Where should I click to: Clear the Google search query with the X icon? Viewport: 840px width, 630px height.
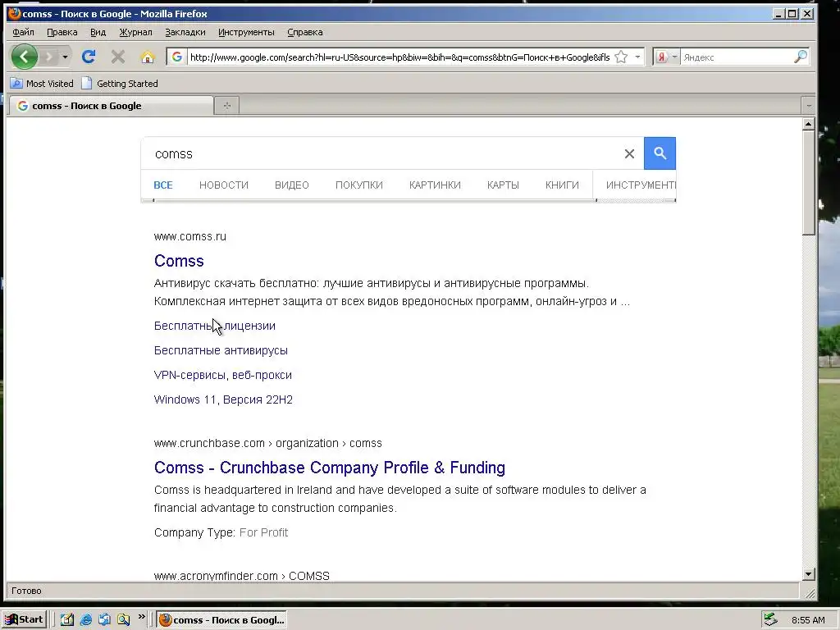(x=629, y=153)
